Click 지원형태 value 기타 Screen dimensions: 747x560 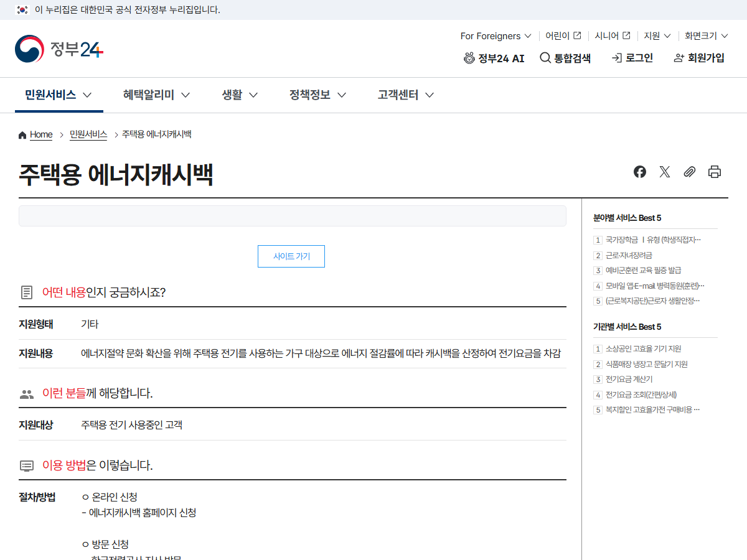coord(90,324)
